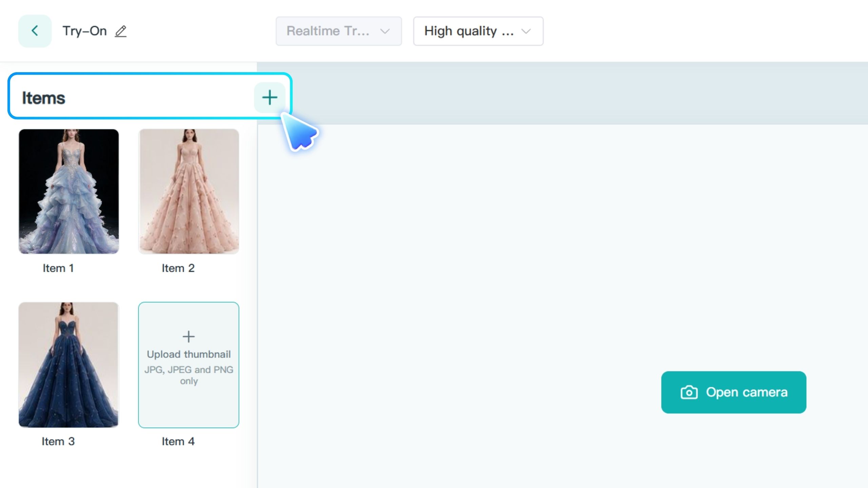Click the Try-On project title

coord(85,31)
